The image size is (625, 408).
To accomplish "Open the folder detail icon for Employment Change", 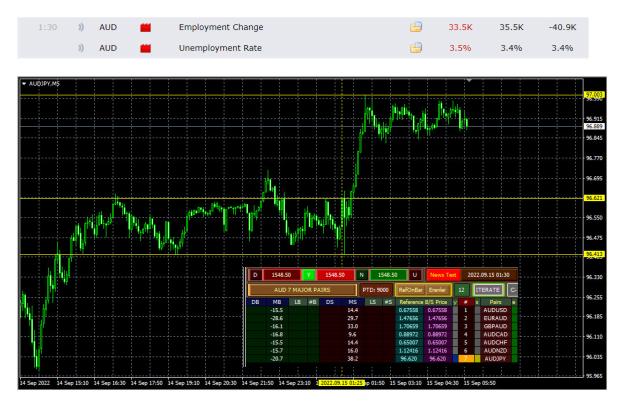I will point(416,27).
